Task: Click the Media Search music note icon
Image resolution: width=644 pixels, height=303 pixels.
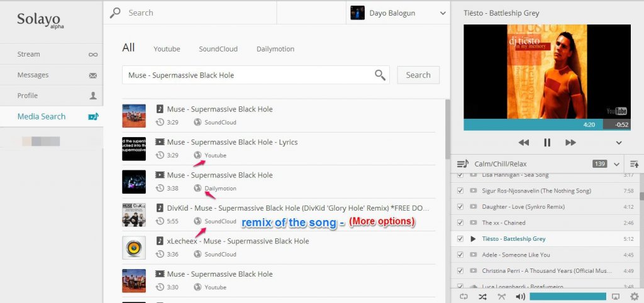Action: pos(93,116)
